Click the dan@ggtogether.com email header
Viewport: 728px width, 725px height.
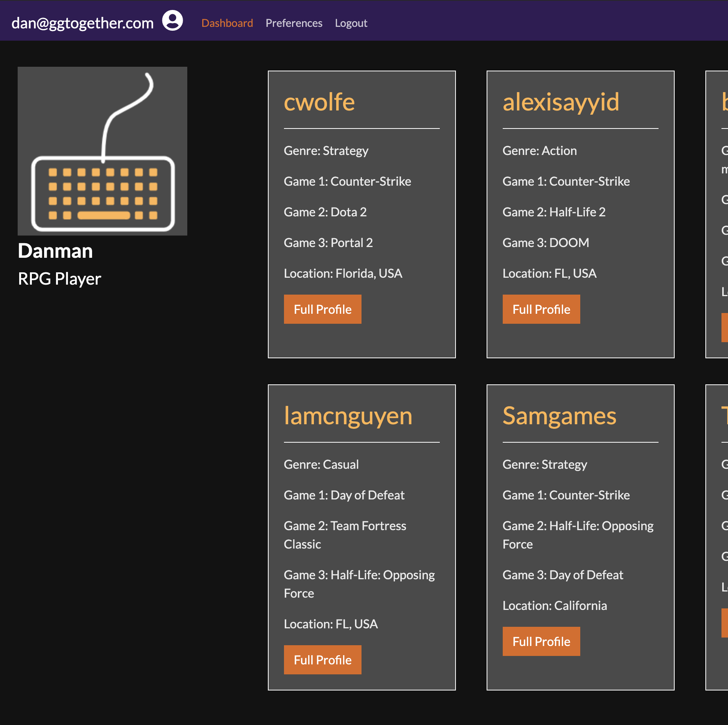pyautogui.click(x=83, y=23)
